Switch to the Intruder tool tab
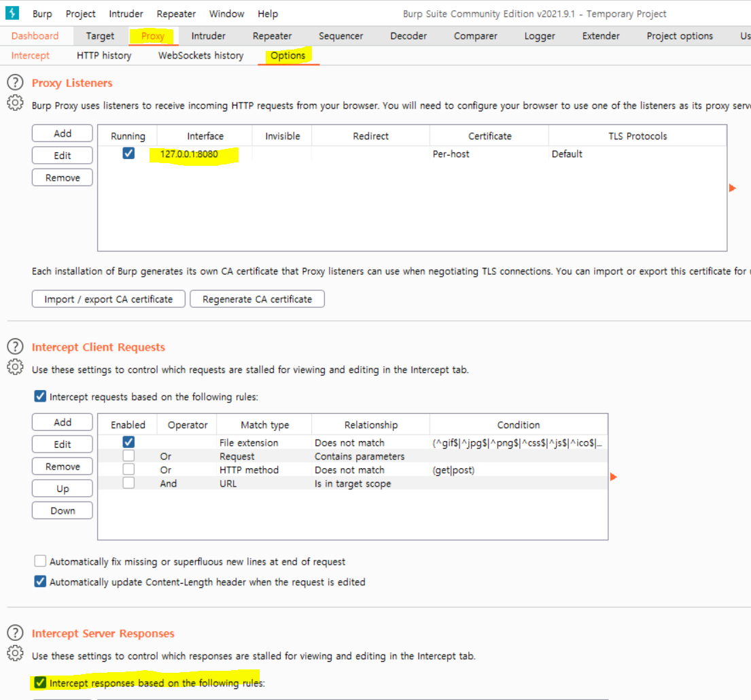This screenshot has height=700, width=751. tap(209, 36)
